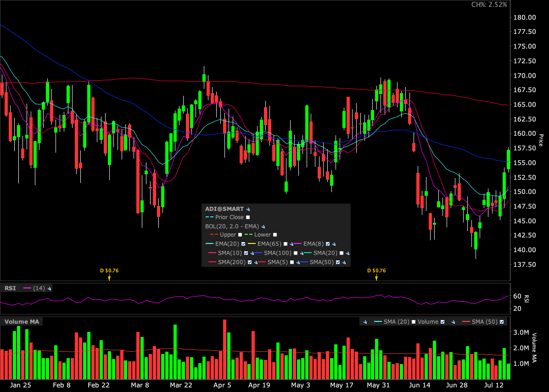549x392 pixels.
Task: Open wrench before Volume MA SMA (20)
Action: pos(365,322)
